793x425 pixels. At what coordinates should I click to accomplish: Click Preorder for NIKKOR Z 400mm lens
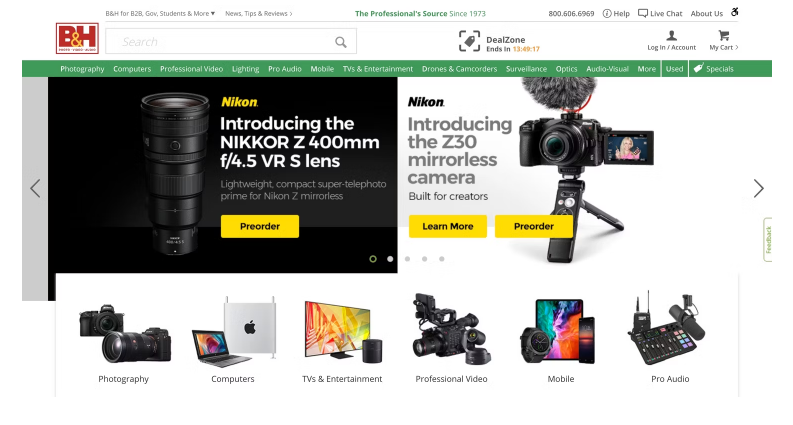260,226
